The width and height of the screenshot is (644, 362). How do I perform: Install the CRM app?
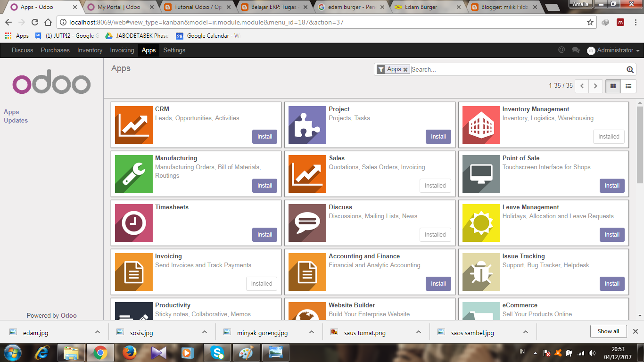click(264, 137)
